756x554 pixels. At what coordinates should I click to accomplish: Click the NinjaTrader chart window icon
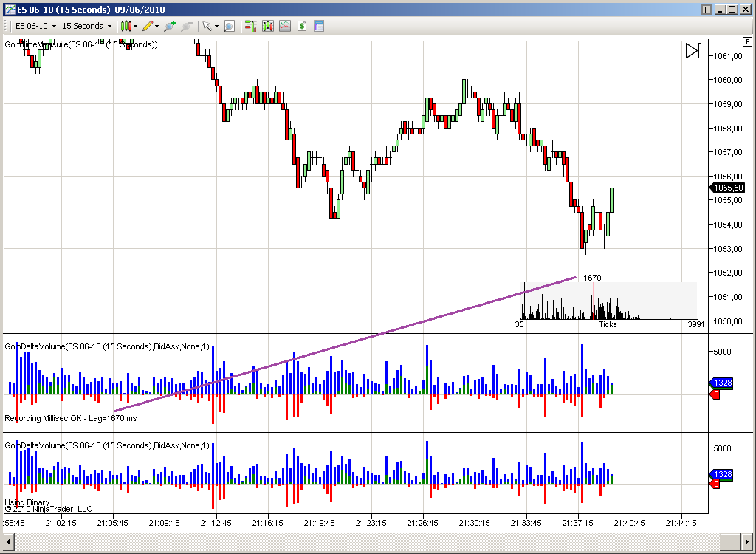pyautogui.click(x=10, y=9)
